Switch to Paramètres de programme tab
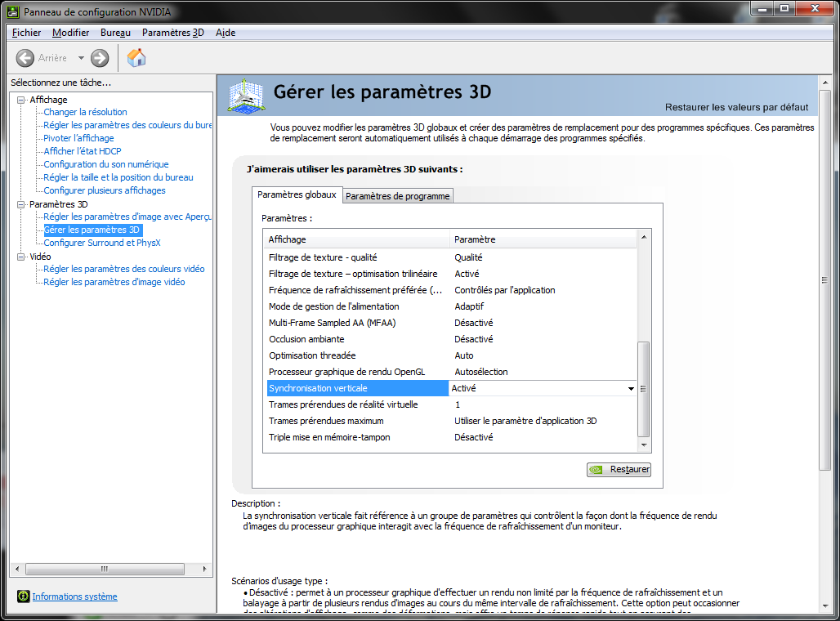This screenshot has width=840, height=621. (397, 196)
